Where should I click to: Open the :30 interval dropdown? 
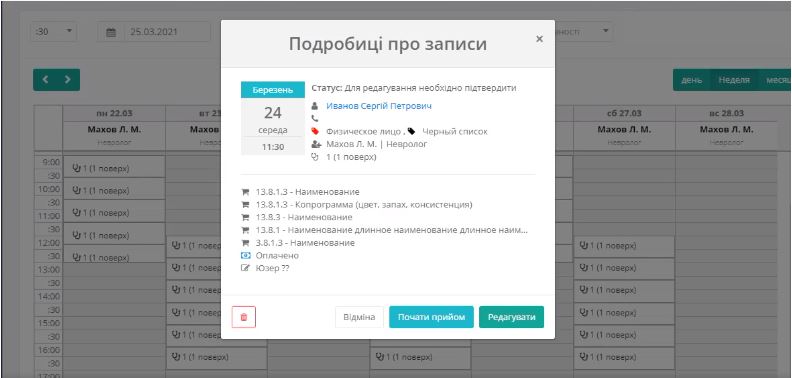(54, 31)
